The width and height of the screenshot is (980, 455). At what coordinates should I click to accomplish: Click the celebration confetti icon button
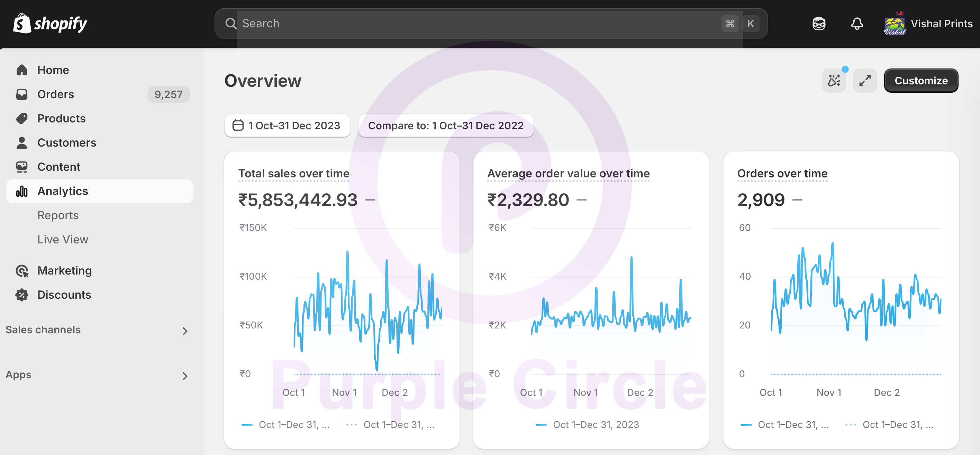[x=834, y=81]
